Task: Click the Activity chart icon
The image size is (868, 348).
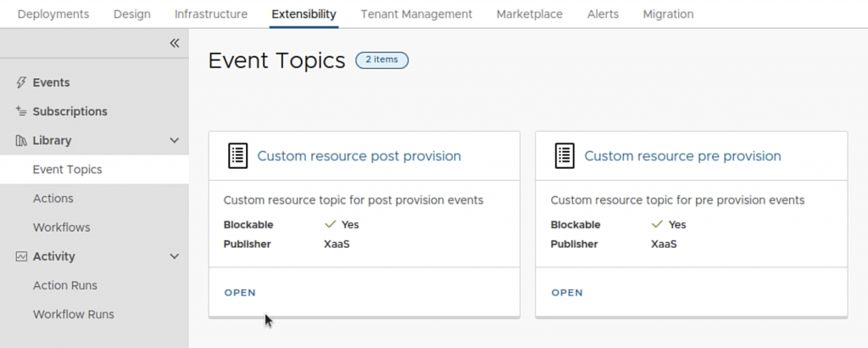Action: tap(21, 256)
